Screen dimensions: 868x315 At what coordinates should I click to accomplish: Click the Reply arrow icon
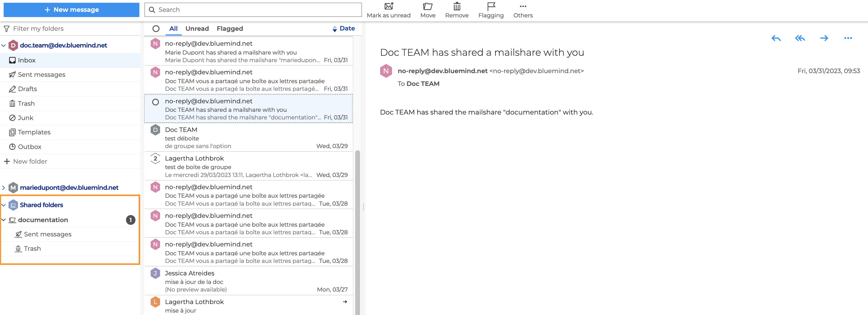776,38
